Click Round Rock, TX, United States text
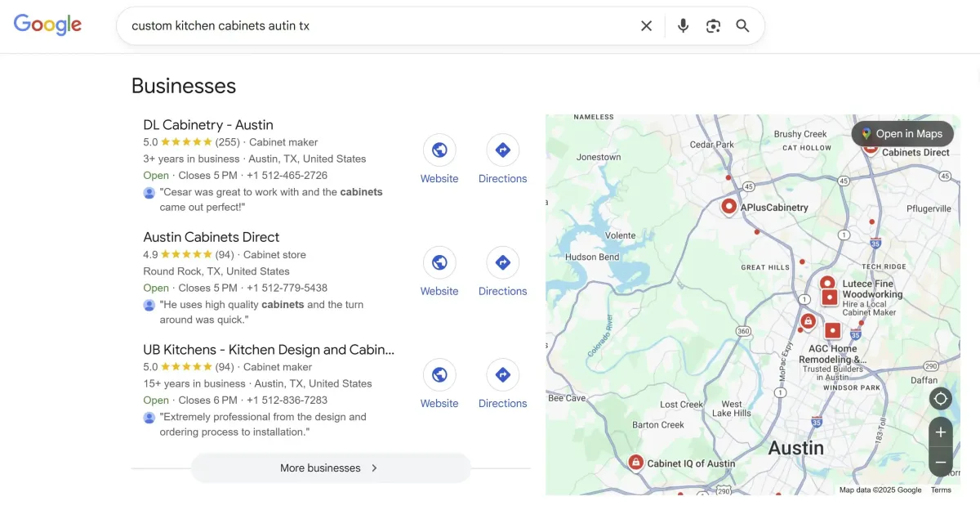 tap(216, 271)
